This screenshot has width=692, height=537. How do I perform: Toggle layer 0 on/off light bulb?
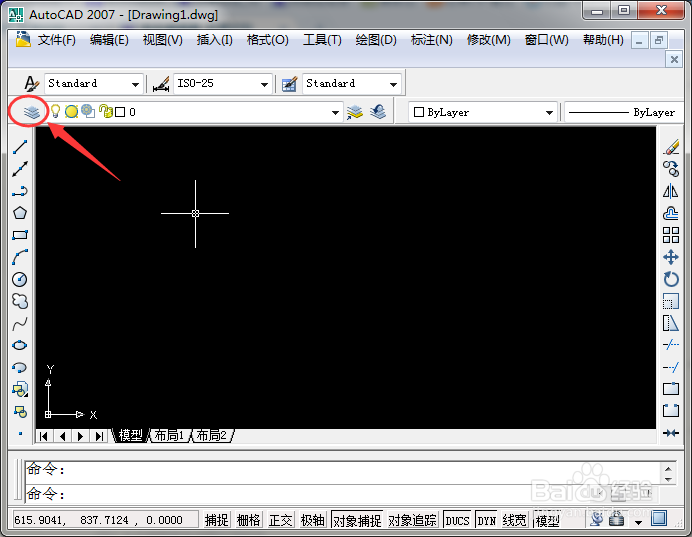[x=55, y=111]
